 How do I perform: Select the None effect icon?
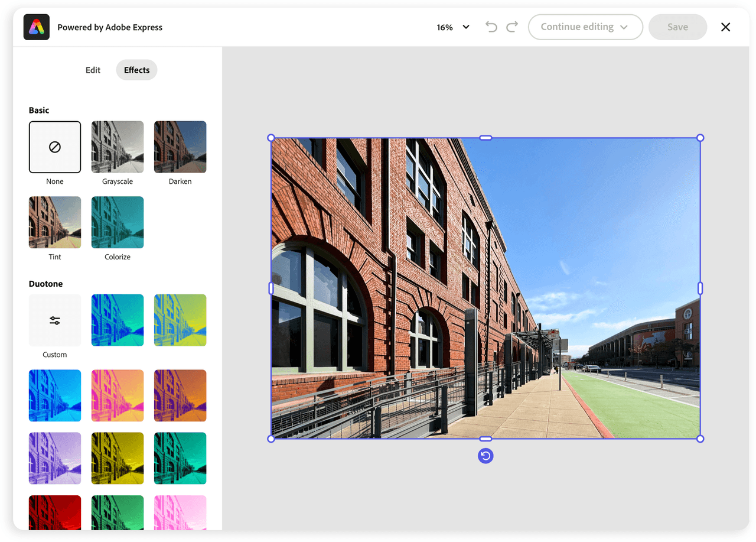[x=55, y=147]
